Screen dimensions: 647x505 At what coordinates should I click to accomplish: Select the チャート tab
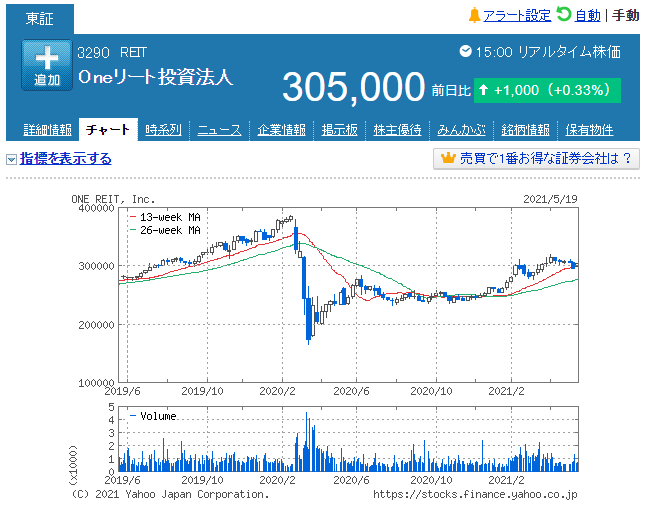pyautogui.click(x=108, y=130)
